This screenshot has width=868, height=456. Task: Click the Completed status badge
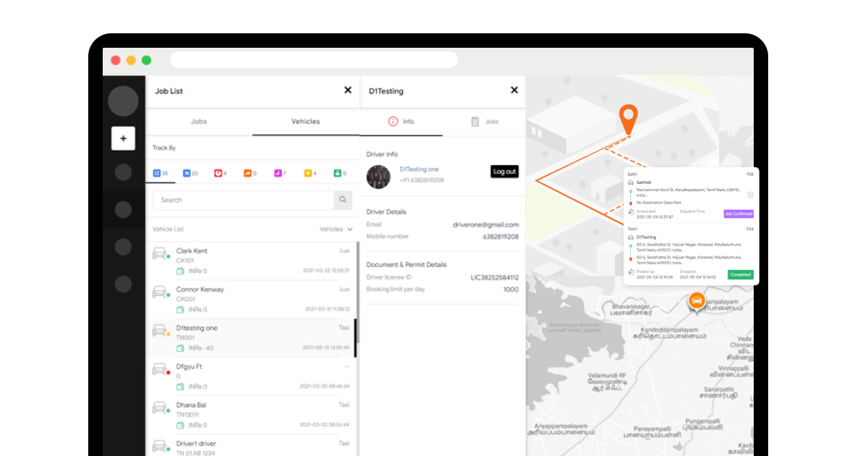click(x=740, y=275)
